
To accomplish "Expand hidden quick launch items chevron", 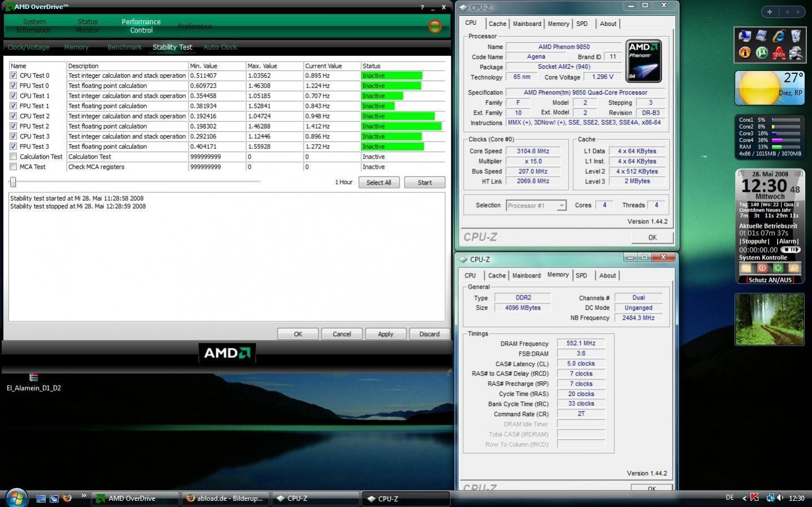I will (84, 496).
